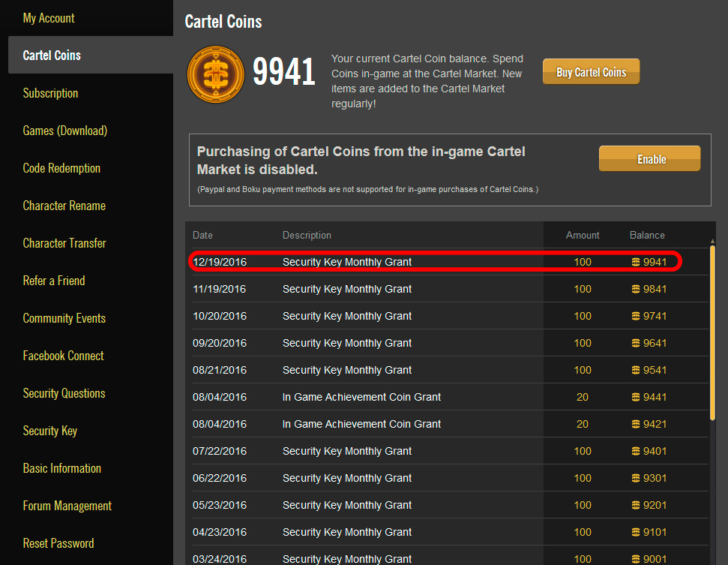This screenshot has width=728, height=565.
Task: Click Security Key Monthly Grant for 11/19/2016
Action: click(347, 289)
